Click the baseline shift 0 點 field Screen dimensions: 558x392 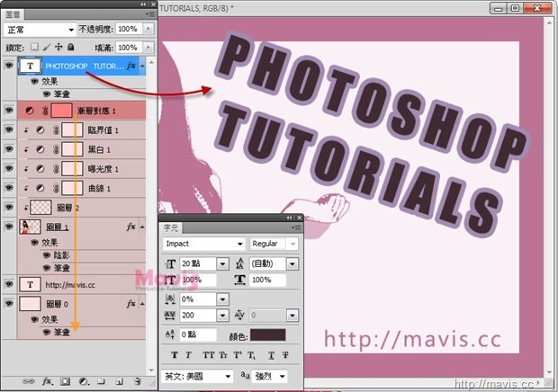(198, 334)
